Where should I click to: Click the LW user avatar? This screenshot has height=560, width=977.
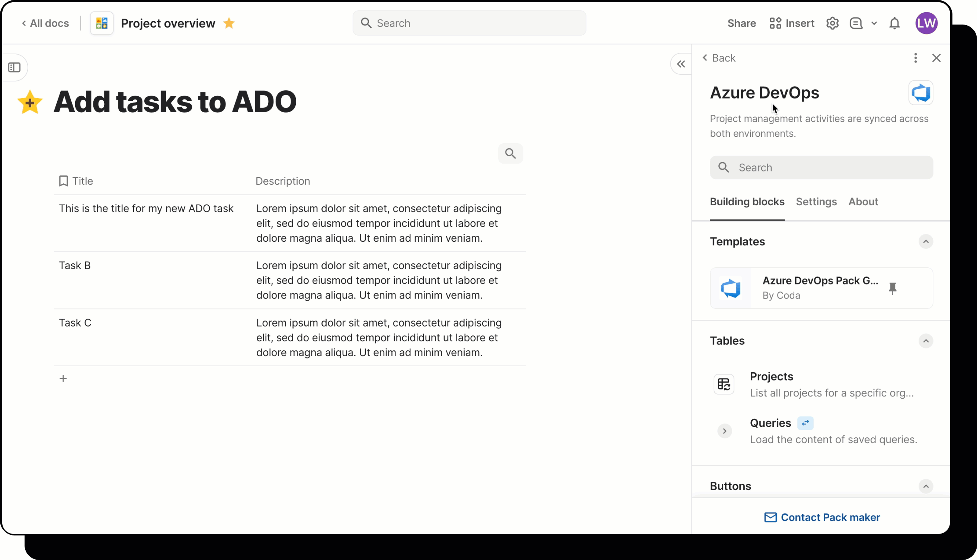tap(926, 23)
